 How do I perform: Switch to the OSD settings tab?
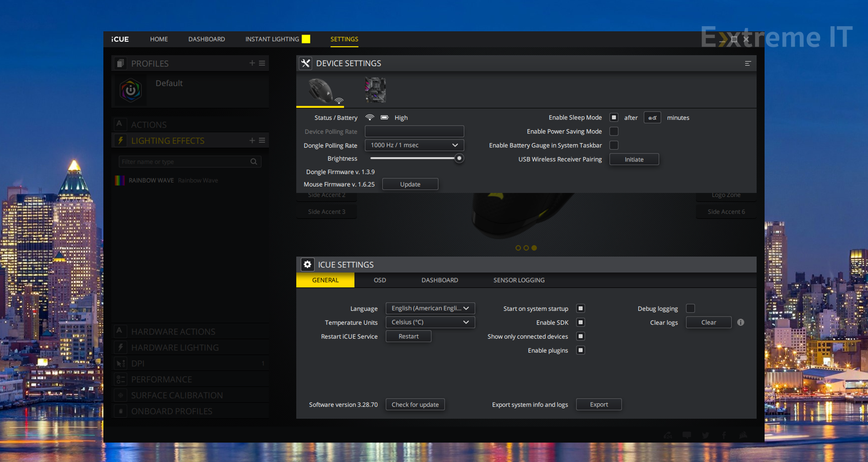[x=380, y=280]
